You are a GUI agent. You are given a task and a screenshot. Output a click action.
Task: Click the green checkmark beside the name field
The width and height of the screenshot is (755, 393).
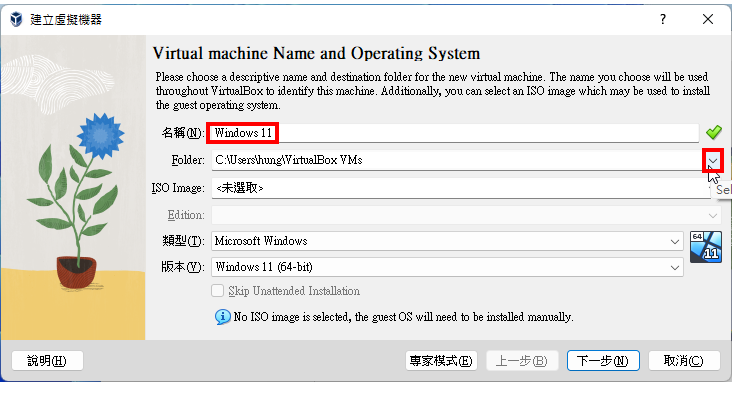pyautogui.click(x=714, y=132)
